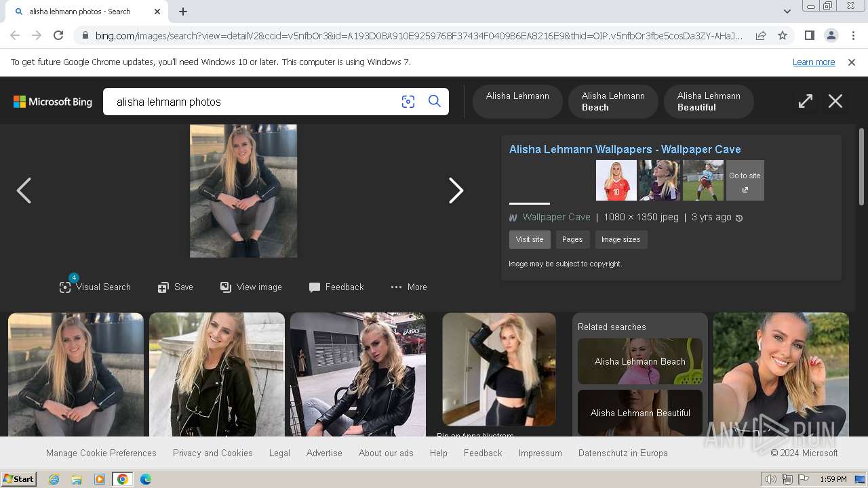The width and height of the screenshot is (868, 488).
Task: Go to the next image arrow
Action: (456, 190)
